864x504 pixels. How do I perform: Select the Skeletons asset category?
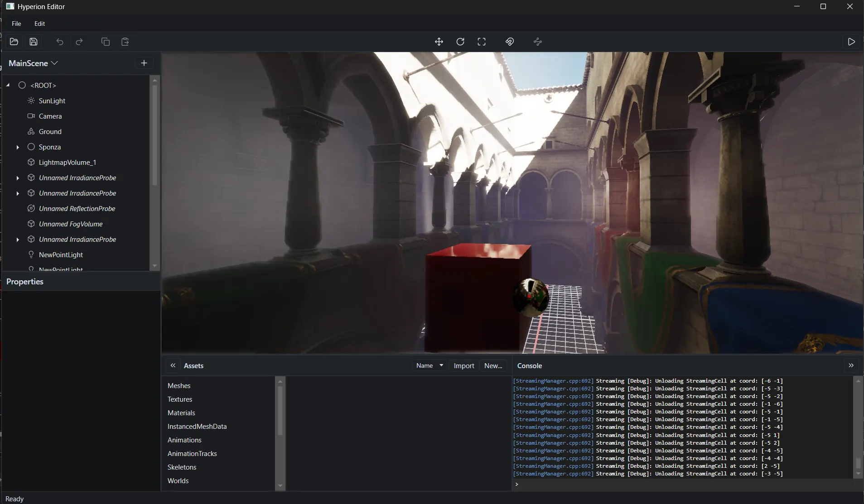pos(182,467)
